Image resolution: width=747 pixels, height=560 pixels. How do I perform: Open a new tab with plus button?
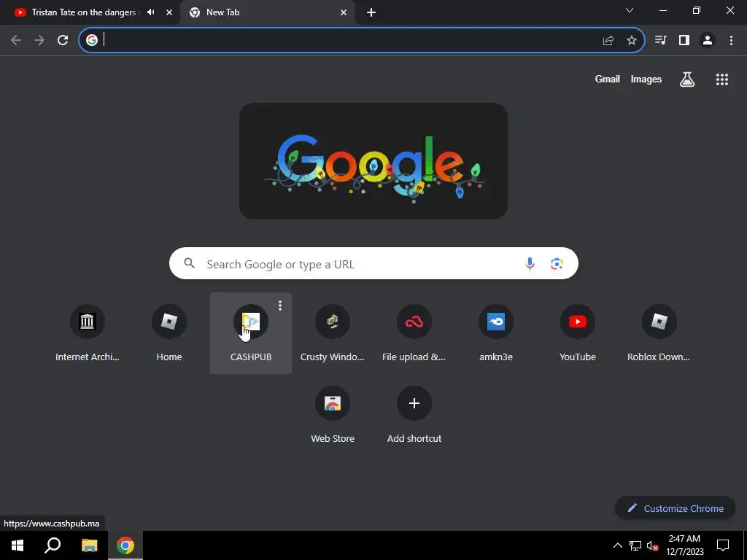coord(371,12)
